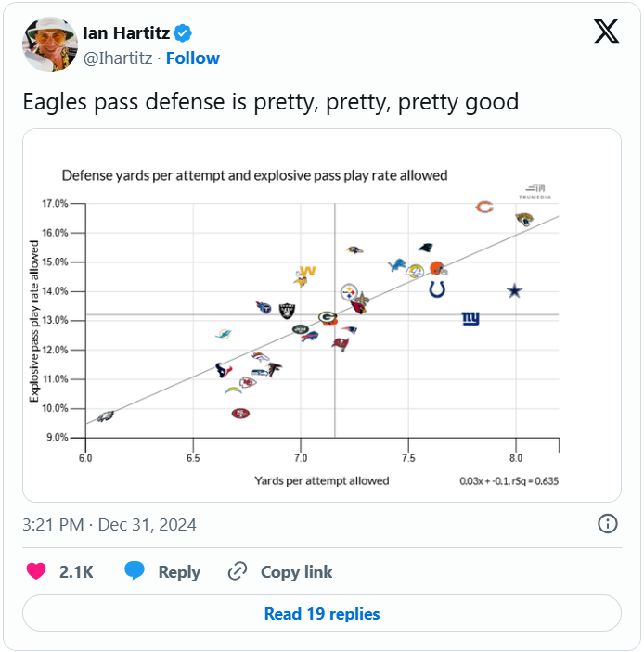644x652 pixels.
Task: Click the Bears logo on the chart
Action: 483,208
